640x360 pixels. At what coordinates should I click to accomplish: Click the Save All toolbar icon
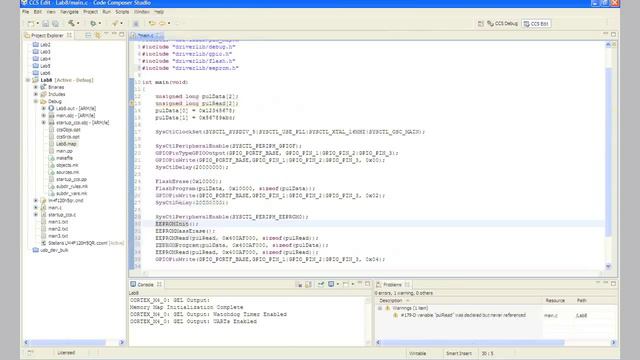tap(55, 24)
